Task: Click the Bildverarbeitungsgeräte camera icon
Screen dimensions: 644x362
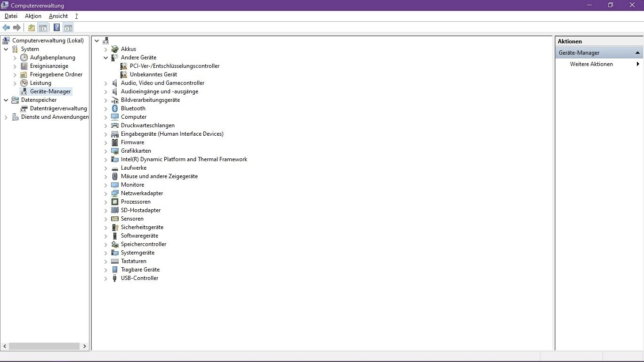Action: [x=115, y=100]
